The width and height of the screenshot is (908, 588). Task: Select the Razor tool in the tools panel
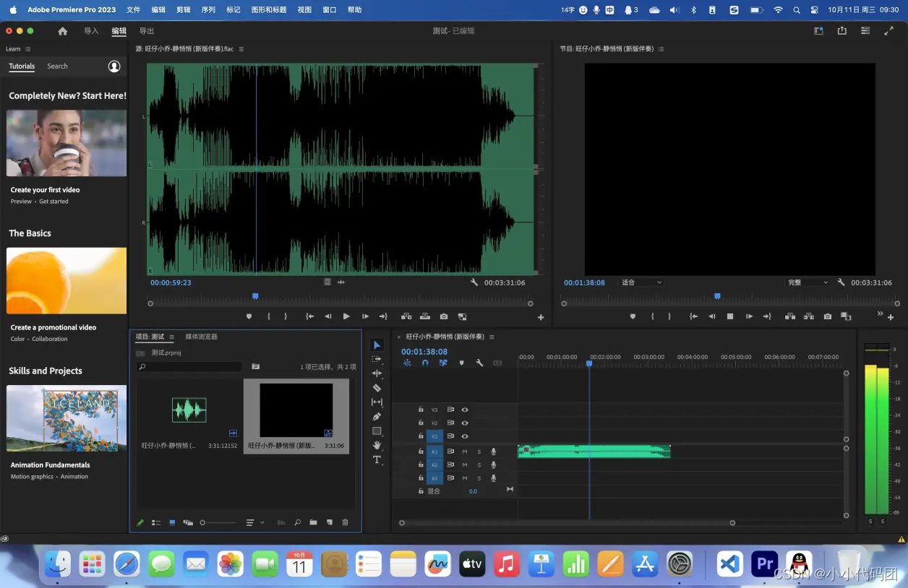(377, 388)
